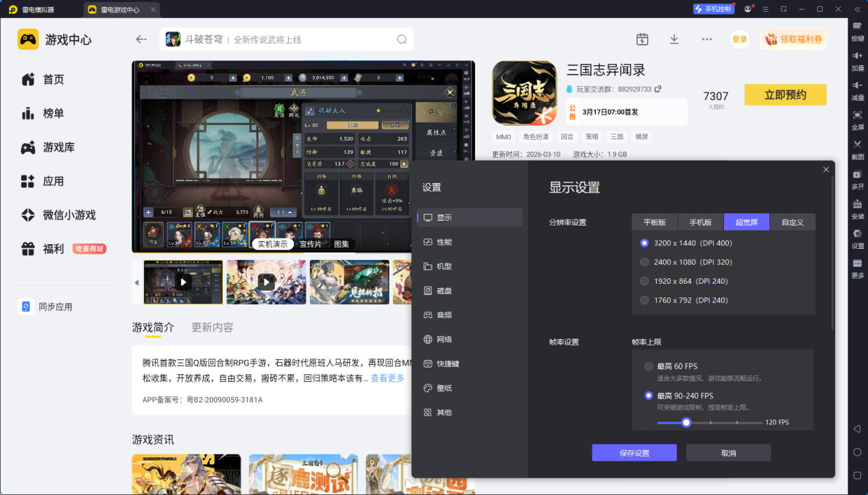Open key mapping (按键) keyboard icon
The height and width of the screenshot is (495, 868).
coord(857,26)
